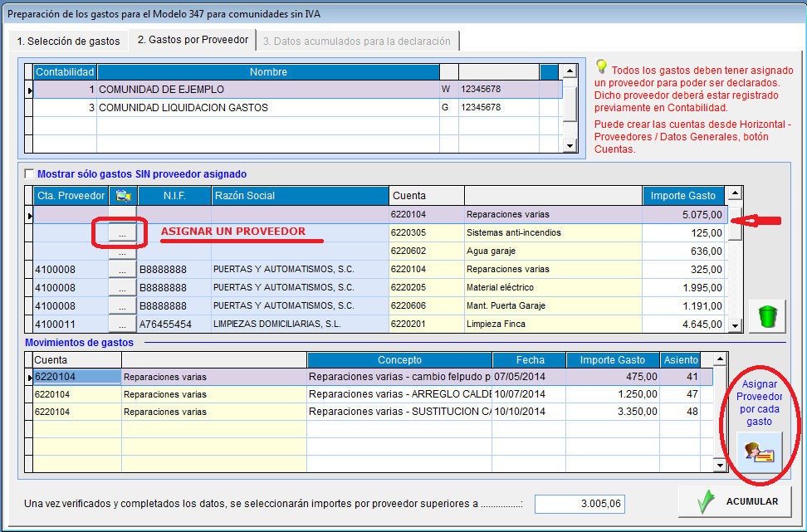
Task: Open provider picker for Sistemas anti-incendios row
Action: (x=122, y=235)
